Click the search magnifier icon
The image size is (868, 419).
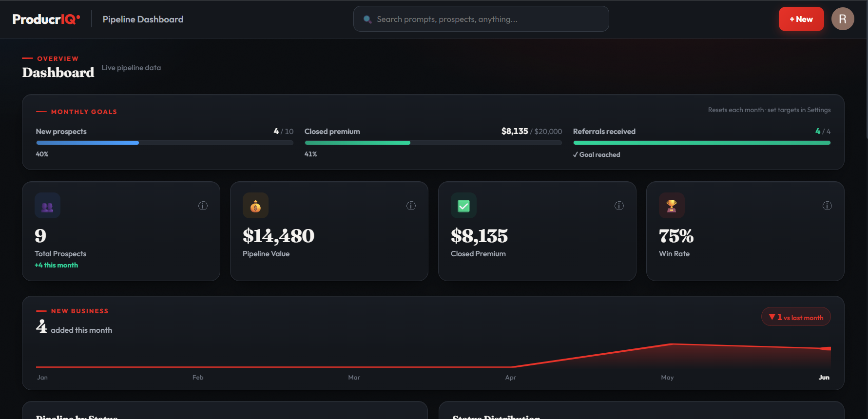367,19
